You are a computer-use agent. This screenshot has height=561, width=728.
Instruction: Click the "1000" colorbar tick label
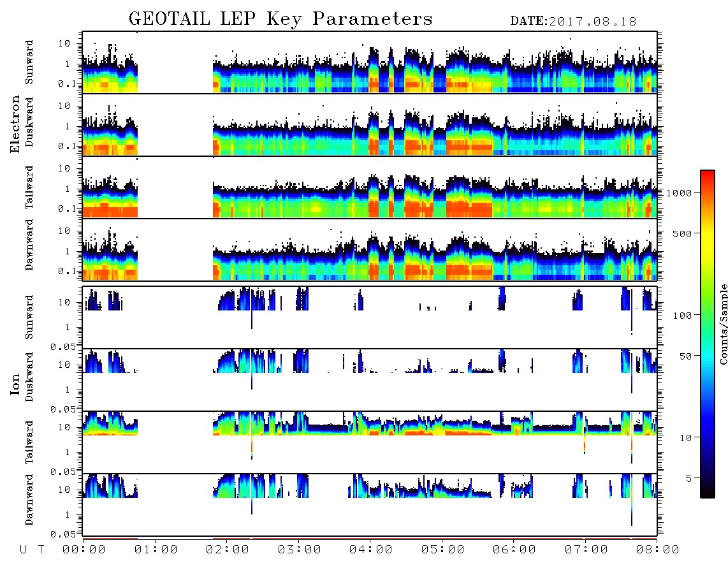pos(680,193)
